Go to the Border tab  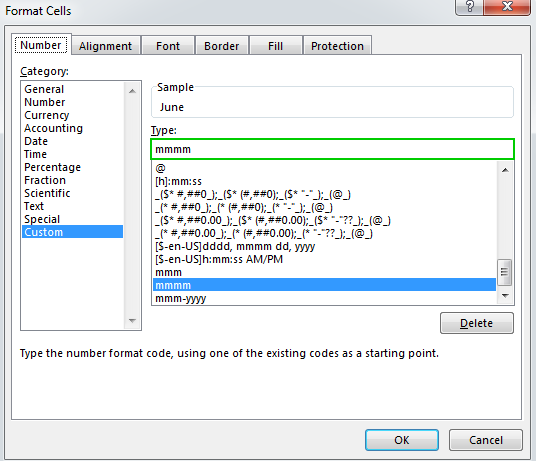click(222, 46)
